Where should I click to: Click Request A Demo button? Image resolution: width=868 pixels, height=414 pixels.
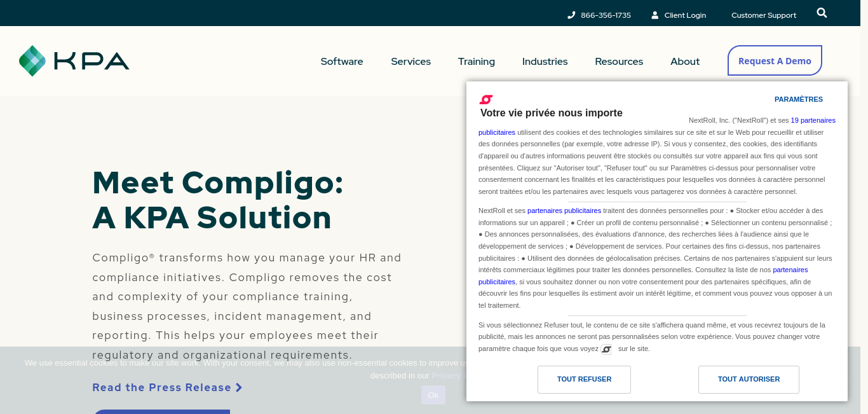(x=775, y=60)
